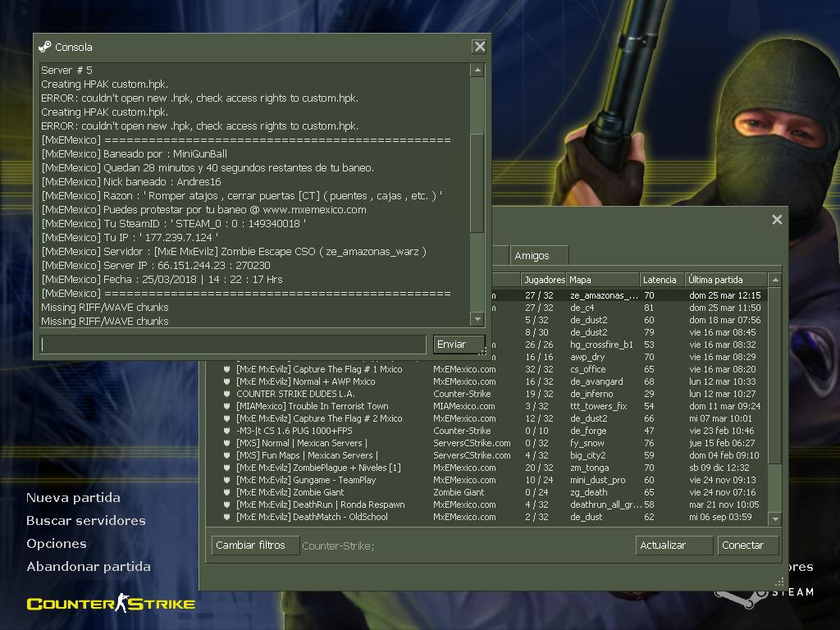Click the cs_office map cell
This screenshot has height=630, width=840.
point(587,369)
